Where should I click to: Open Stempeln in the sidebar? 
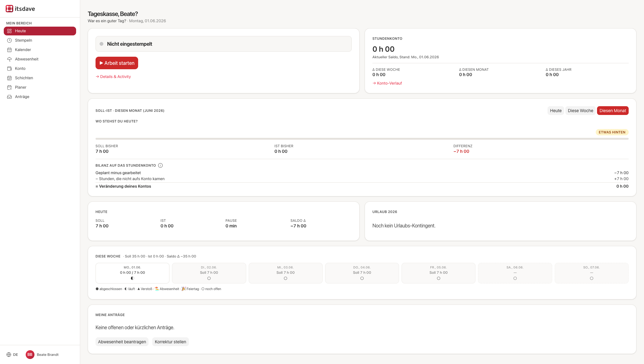[40, 40]
